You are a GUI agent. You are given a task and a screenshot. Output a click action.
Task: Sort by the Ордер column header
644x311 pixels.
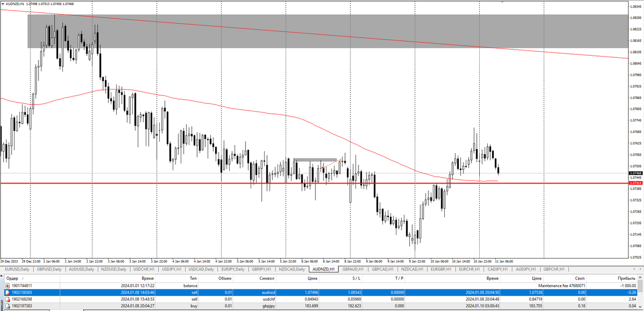point(12,278)
